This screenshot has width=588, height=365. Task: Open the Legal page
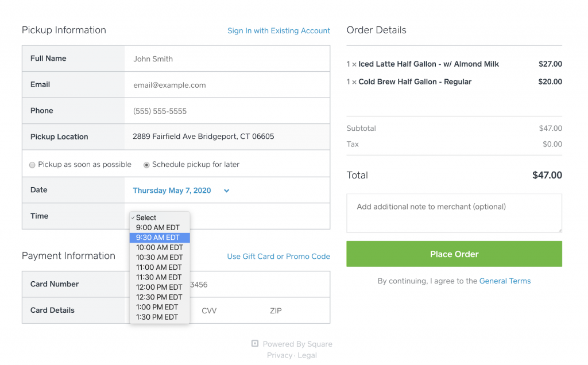pyautogui.click(x=307, y=355)
